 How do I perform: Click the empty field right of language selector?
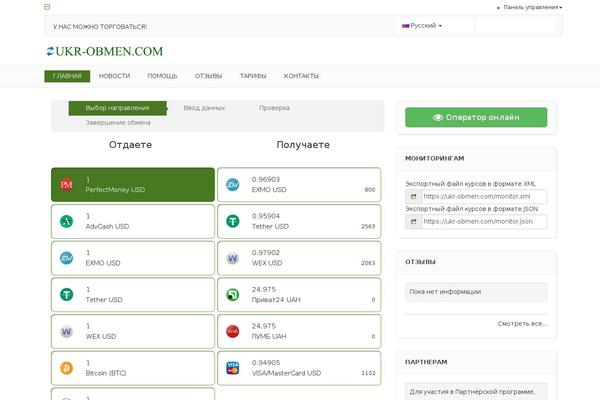515,26
